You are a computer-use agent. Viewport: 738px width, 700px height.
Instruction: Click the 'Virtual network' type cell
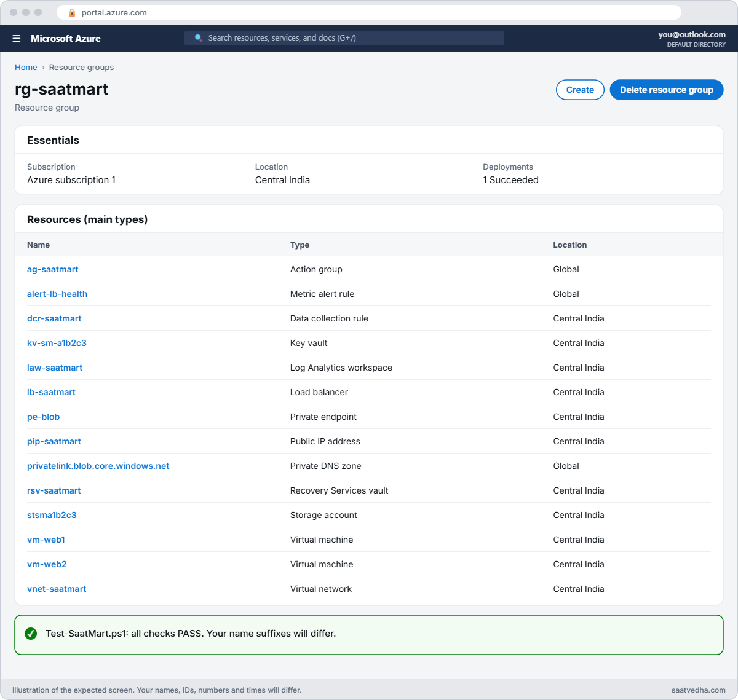pos(321,589)
